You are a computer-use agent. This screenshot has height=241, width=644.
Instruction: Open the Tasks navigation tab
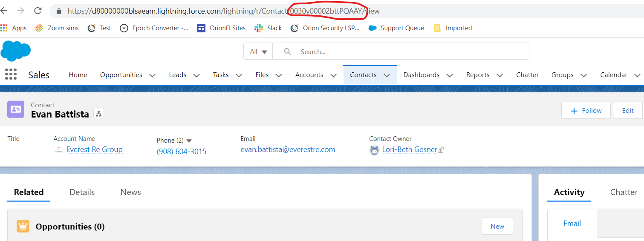pyautogui.click(x=221, y=75)
